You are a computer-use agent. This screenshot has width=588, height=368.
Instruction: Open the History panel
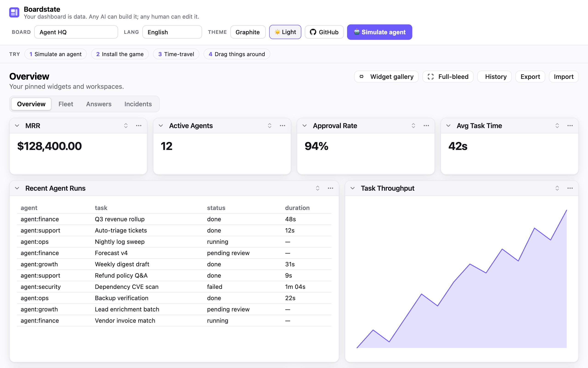(x=495, y=77)
